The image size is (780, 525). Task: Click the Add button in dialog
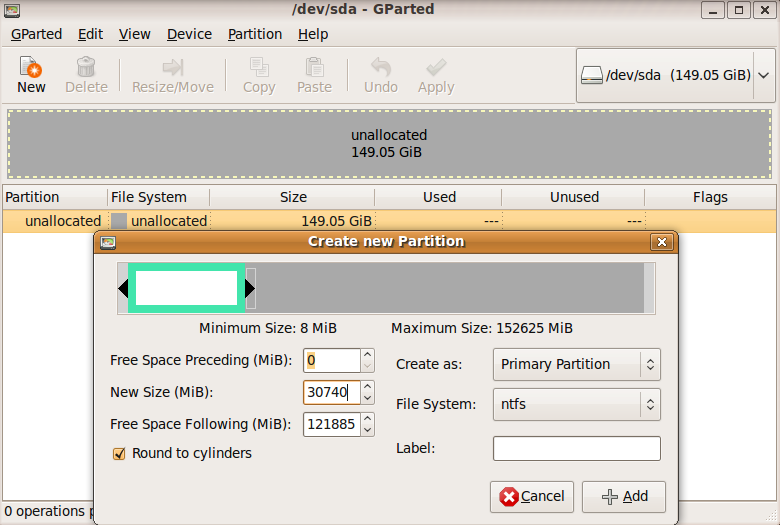(x=624, y=497)
